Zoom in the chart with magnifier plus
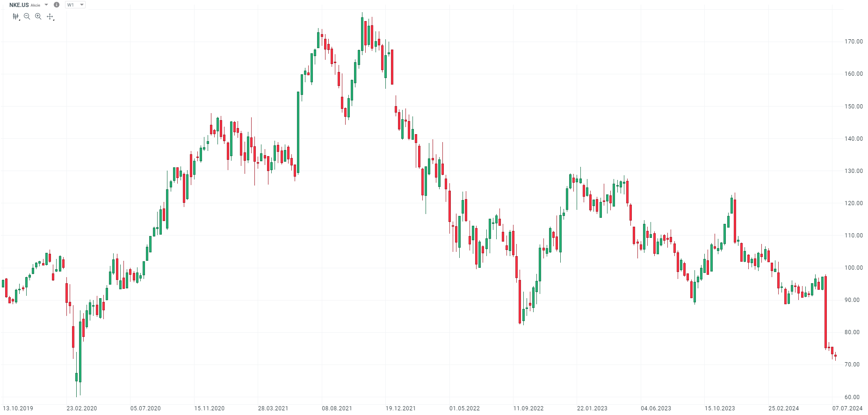 click(38, 16)
